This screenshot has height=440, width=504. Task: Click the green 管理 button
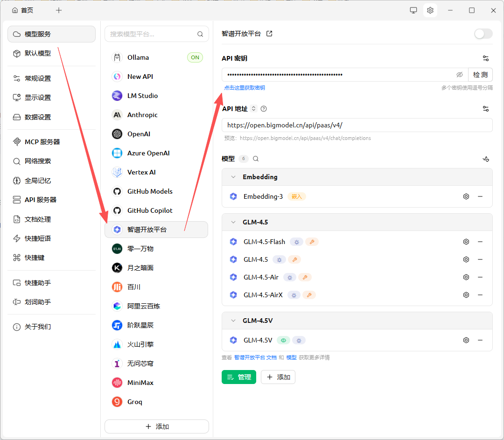pyautogui.click(x=238, y=377)
